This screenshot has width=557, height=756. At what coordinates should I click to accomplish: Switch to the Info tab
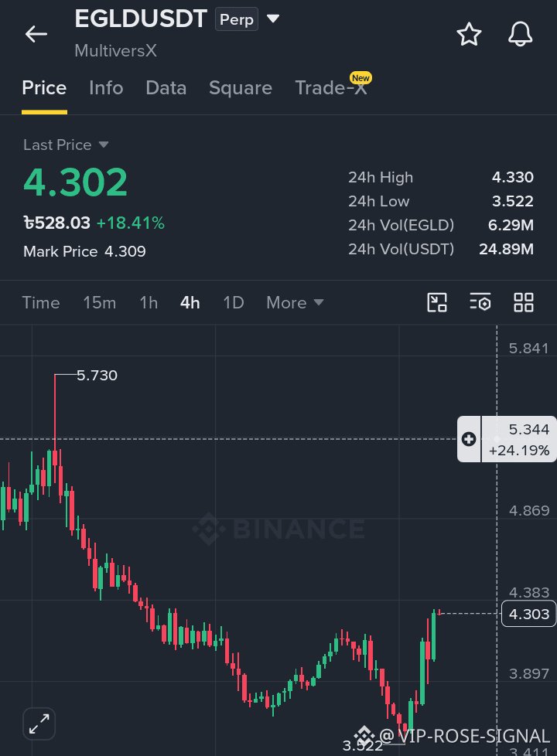point(106,88)
